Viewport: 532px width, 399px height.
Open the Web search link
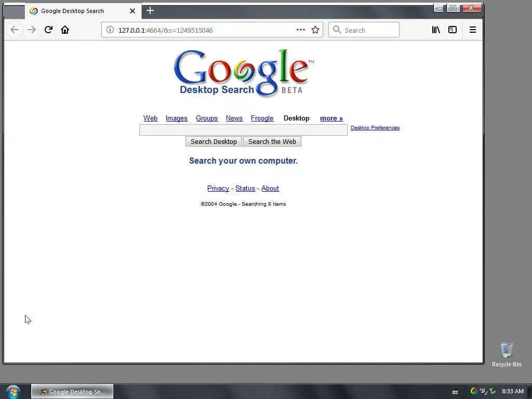pyautogui.click(x=150, y=118)
